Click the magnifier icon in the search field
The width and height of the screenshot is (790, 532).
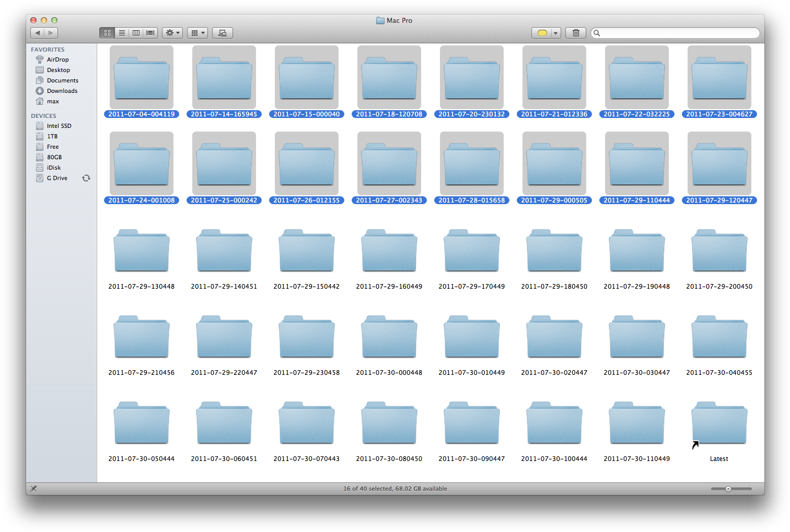(x=597, y=33)
